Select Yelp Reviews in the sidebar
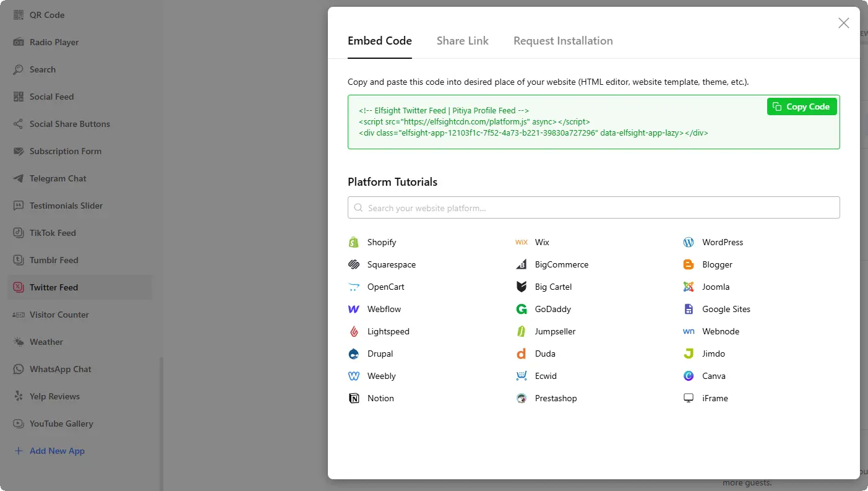 54,396
